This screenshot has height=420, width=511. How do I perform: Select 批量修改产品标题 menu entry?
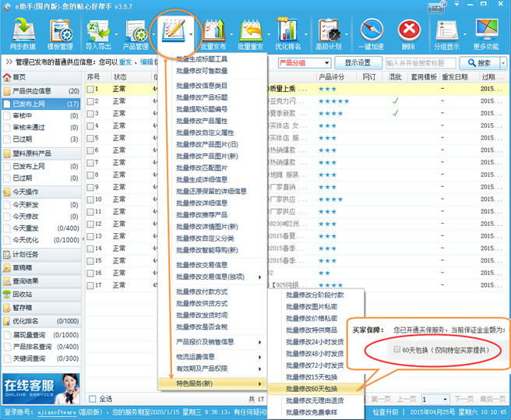(x=202, y=96)
